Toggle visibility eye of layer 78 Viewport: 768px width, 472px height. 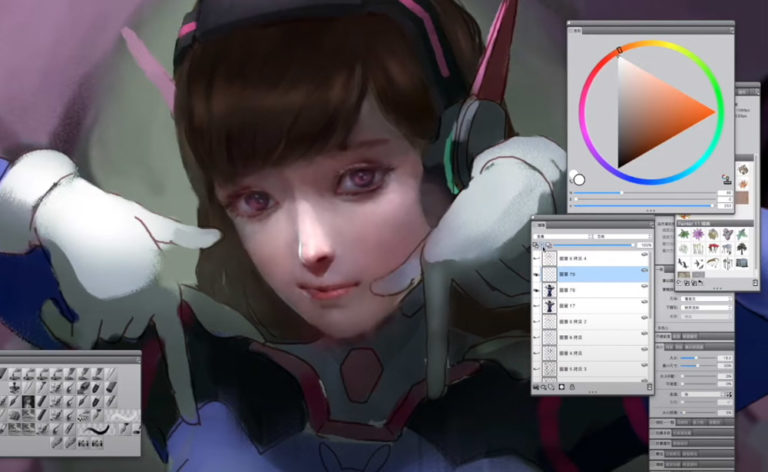click(x=537, y=290)
